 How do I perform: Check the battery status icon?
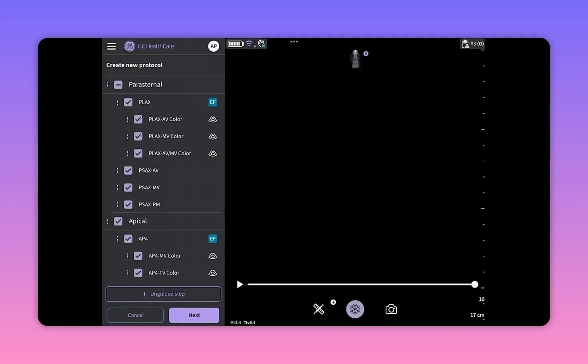236,44
